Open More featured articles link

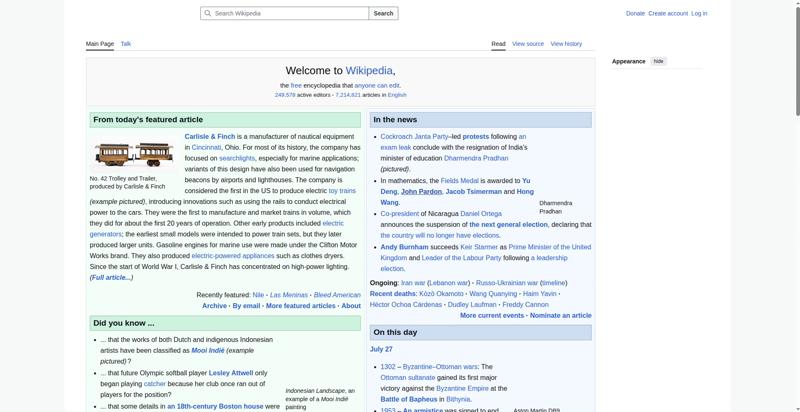tap(301, 306)
